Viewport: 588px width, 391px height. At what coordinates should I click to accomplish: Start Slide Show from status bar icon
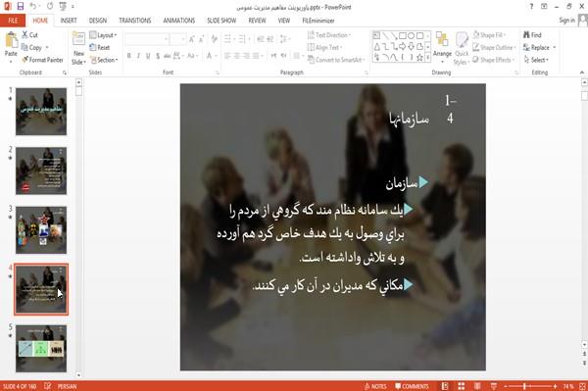[x=494, y=386]
